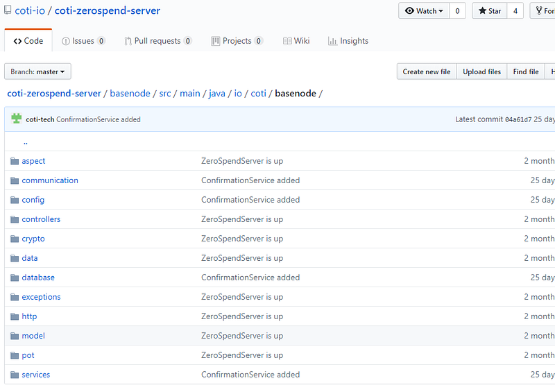
Task: Open commit hash 04a61d7
Action: 518,119
